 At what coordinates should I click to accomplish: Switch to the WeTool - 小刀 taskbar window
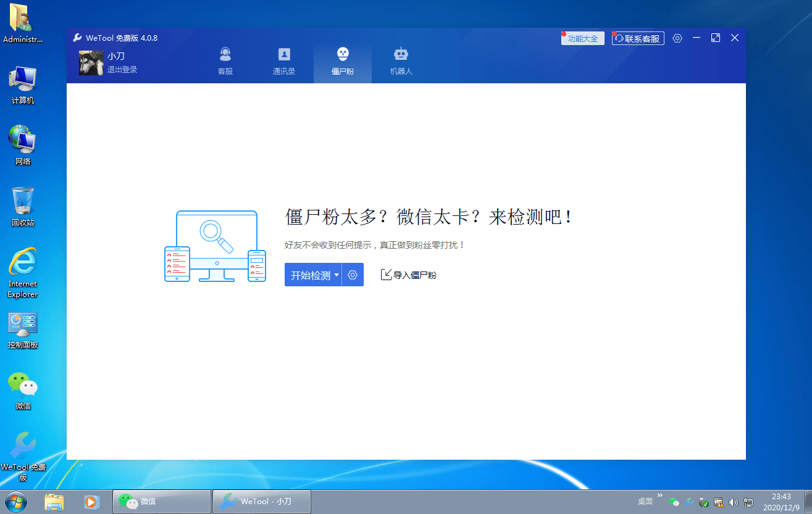coord(261,502)
